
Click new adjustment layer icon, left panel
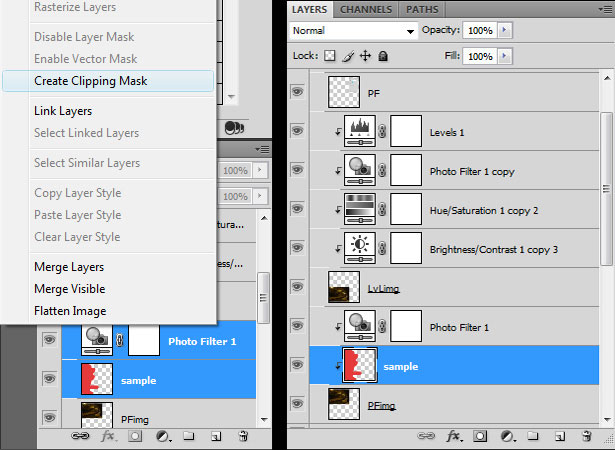[162, 436]
